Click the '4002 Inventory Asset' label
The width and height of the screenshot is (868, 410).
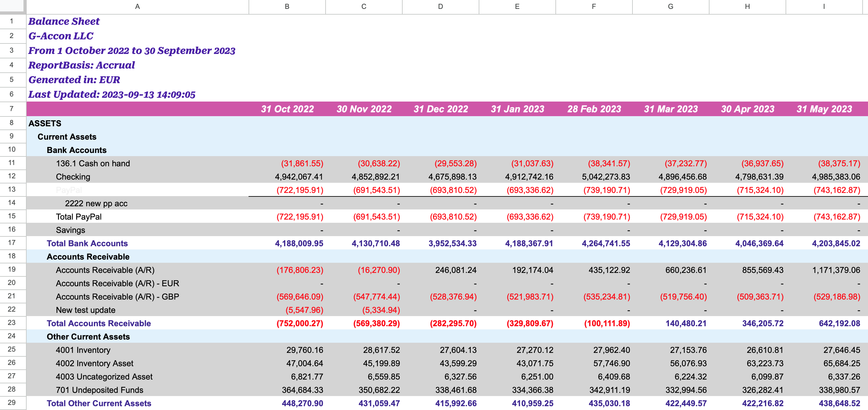94,363
